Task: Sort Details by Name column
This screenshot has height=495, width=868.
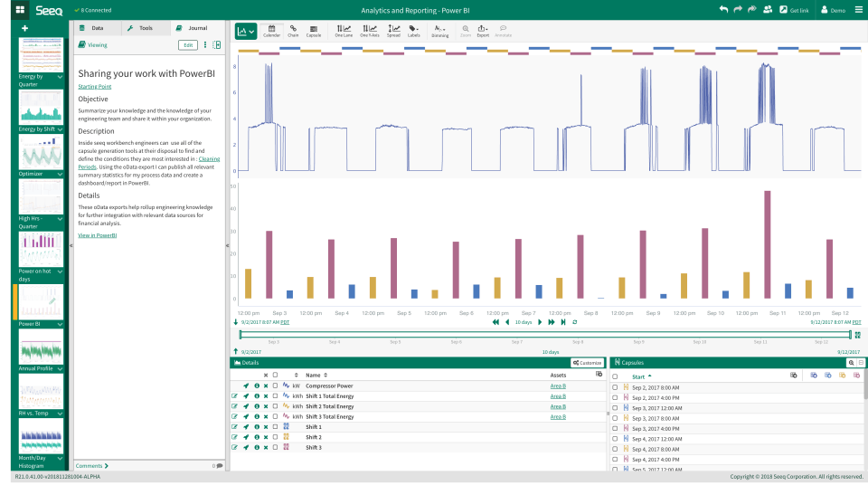Action: pyautogui.click(x=316, y=376)
